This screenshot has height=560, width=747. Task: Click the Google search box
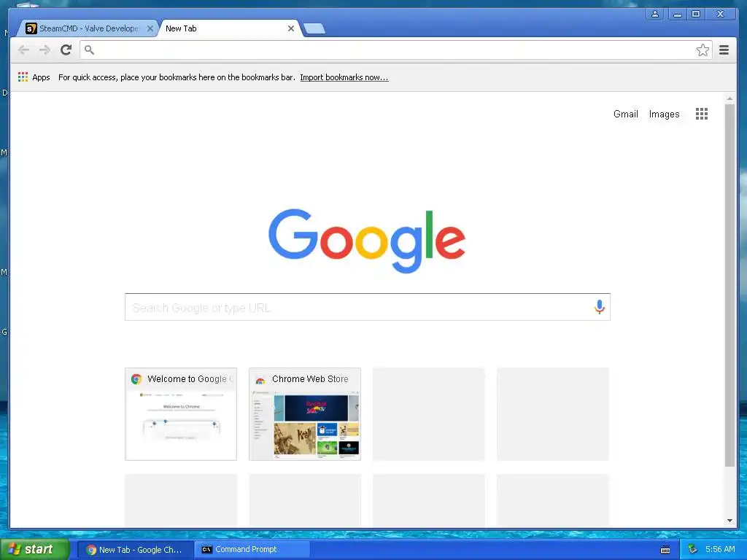click(x=368, y=307)
